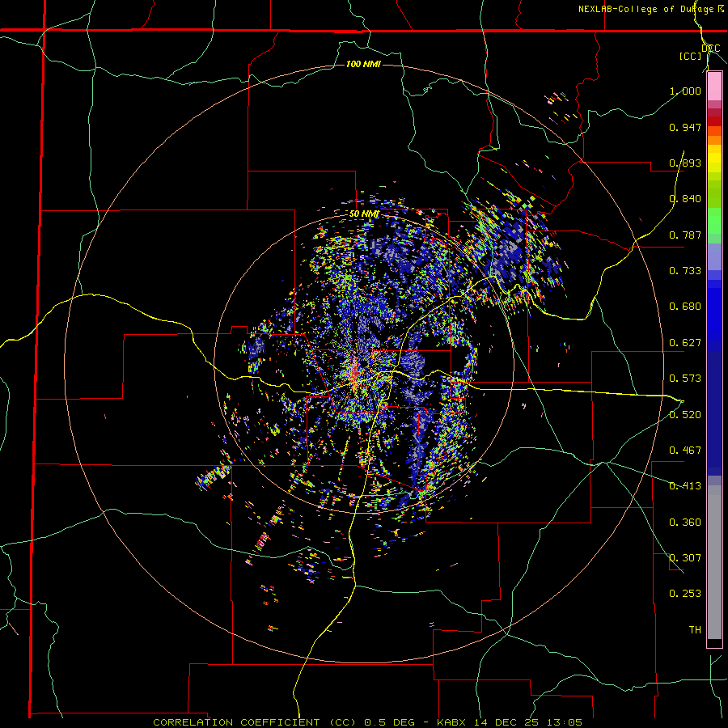Click the Correlation Coefficient KABX caption text
Image resolution: width=728 pixels, height=728 pixels.
click(368, 722)
